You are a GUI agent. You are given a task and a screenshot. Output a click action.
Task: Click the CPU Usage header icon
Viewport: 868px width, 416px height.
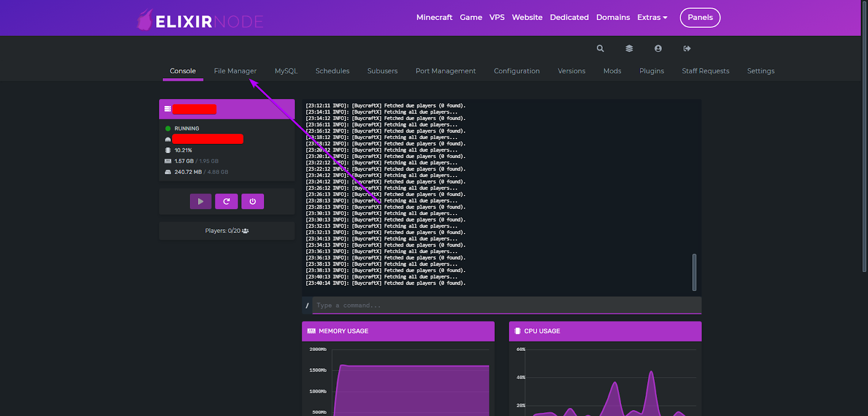[518, 331]
